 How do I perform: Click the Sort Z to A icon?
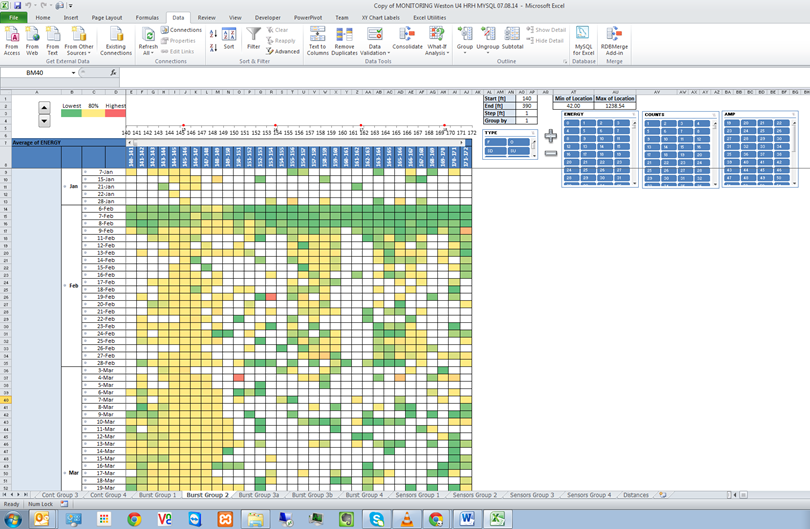pos(213,48)
